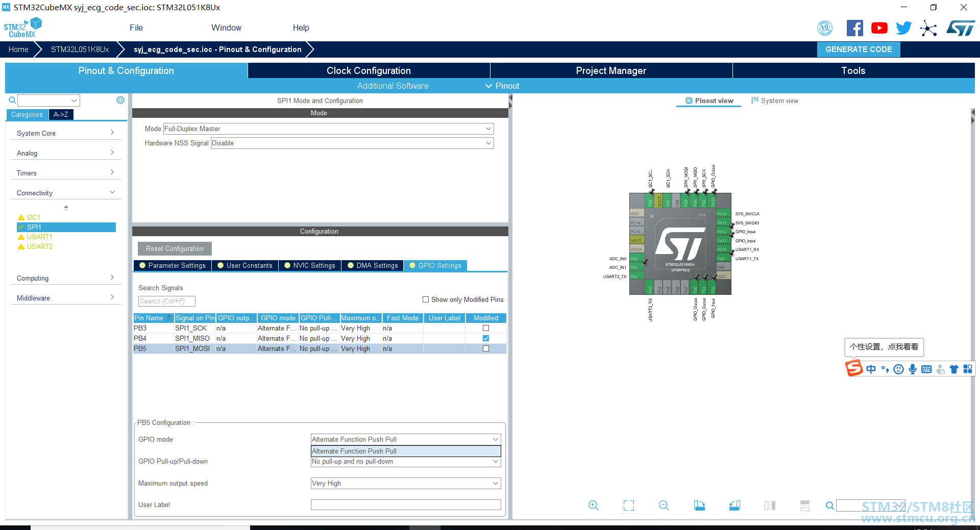The width and height of the screenshot is (980, 530).
Task: Open the User Constants tab
Action: [x=245, y=265]
